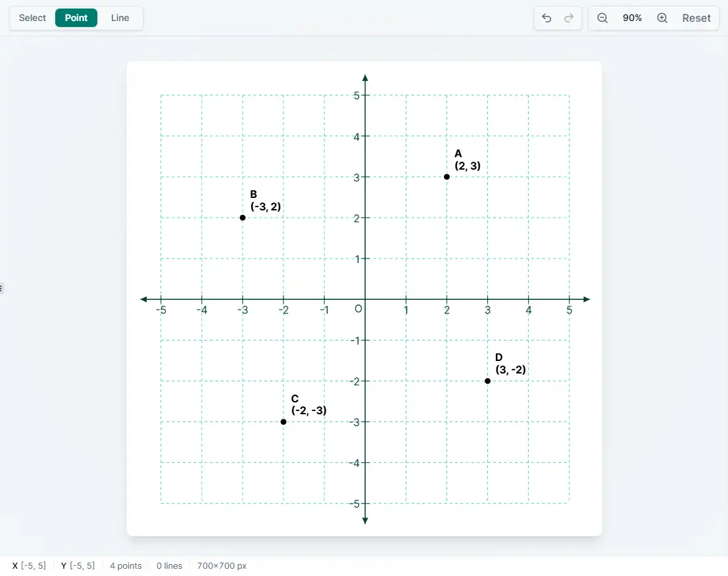Click the -4 label on the x-axis
This screenshot has width=728, height=576.
pos(201,310)
